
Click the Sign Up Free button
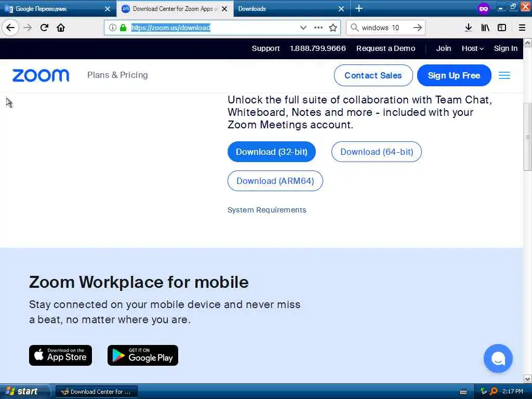454,75
